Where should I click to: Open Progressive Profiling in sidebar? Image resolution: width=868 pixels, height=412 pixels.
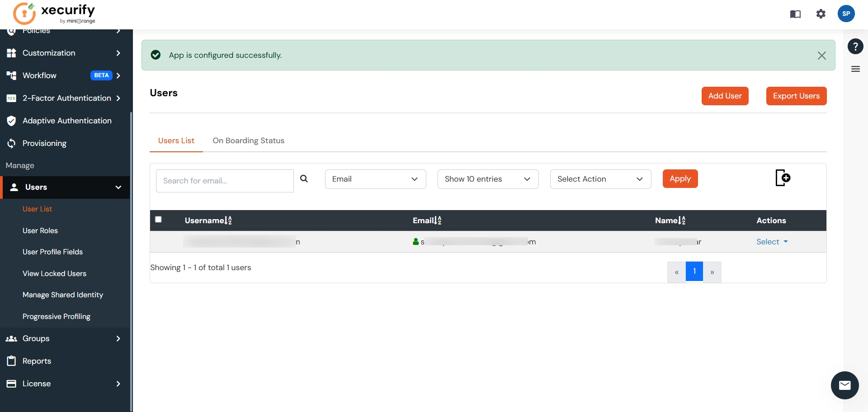click(x=57, y=316)
